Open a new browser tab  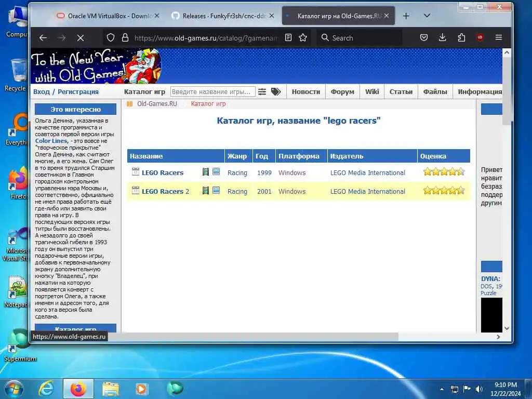[x=406, y=16]
